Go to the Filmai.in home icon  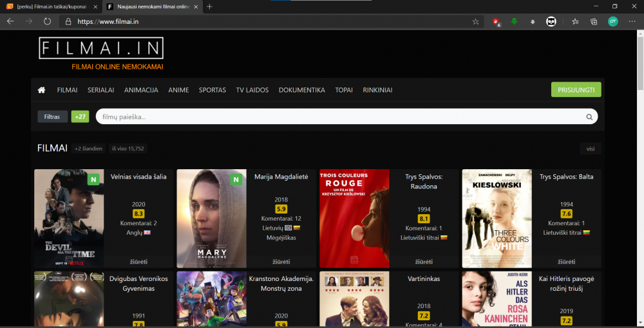(41, 90)
